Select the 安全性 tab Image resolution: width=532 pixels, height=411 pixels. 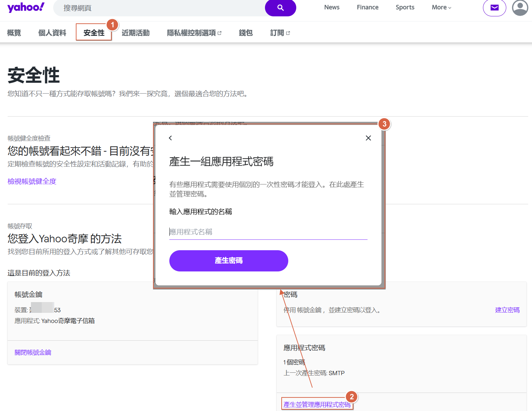click(94, 33)
